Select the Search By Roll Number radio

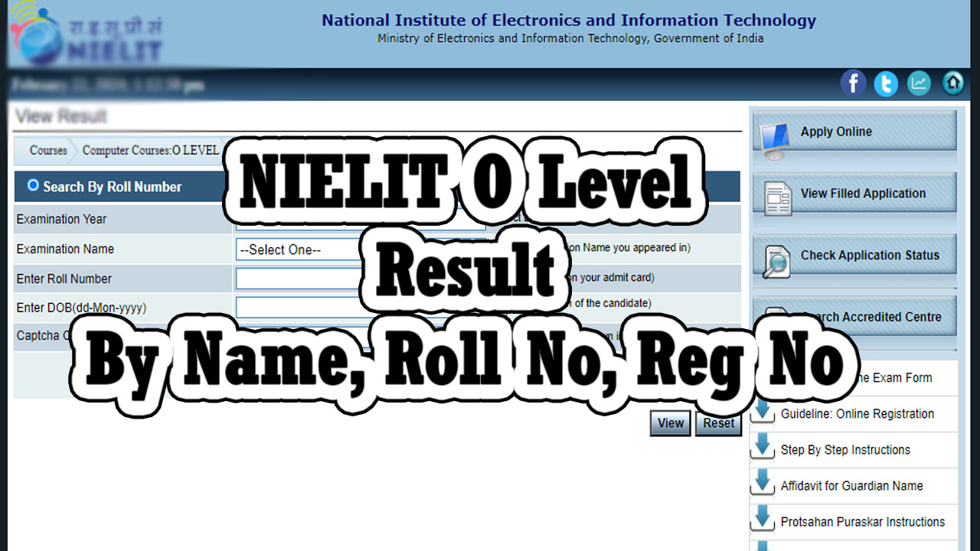33,185
